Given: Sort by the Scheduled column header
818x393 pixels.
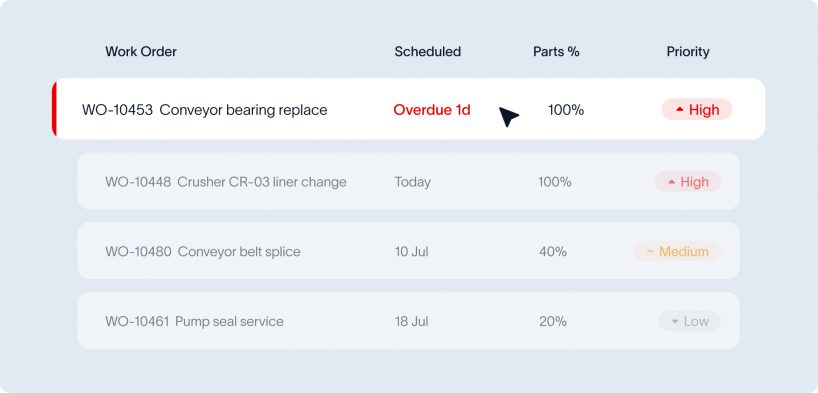Looking at the screenshot, I should click(427, 52).
